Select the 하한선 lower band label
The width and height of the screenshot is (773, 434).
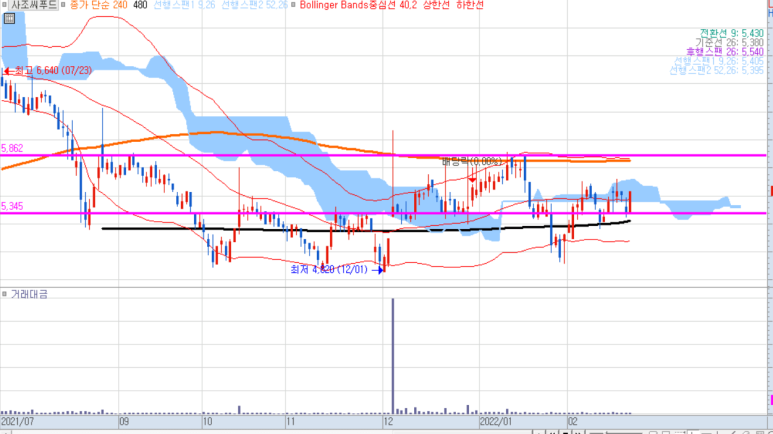[470, 5]
